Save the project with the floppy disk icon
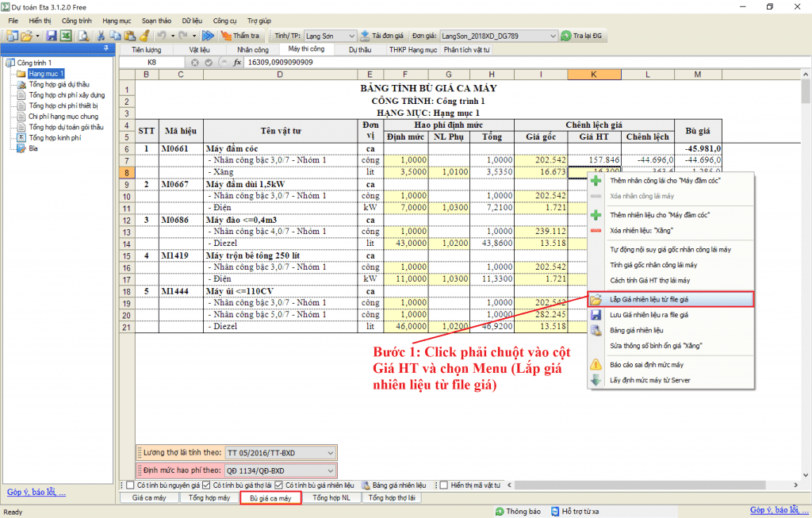 pyautogui.click(x=52, y=36)
